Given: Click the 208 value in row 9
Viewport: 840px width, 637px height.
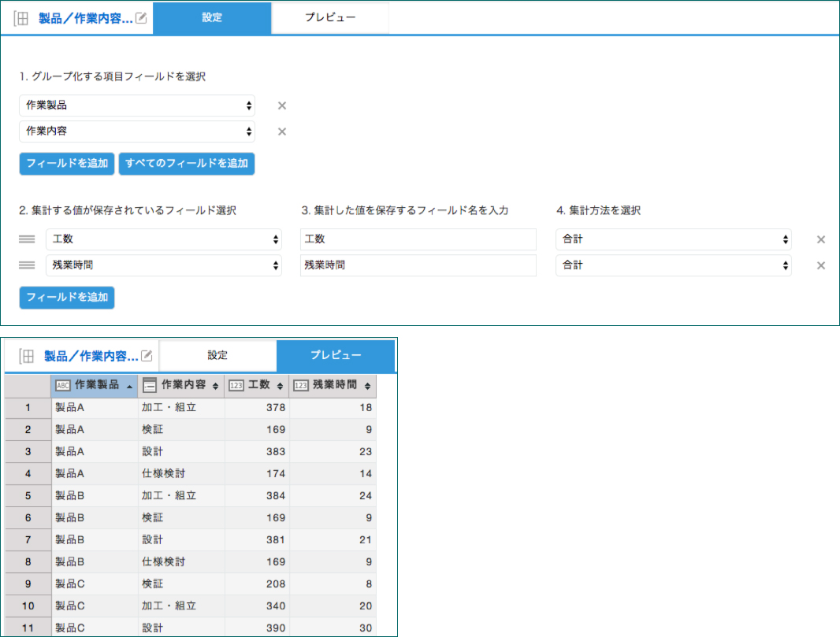Looking at the screenshot, I should [x=276, y=584].
